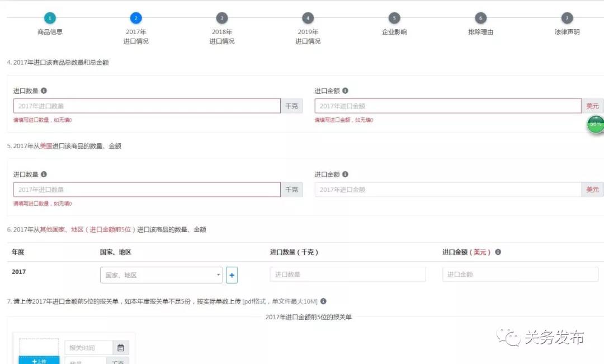Focus section 5 2017年进口金额 input field
Image resolution: width=604 pixels, height=364 pixels.
[x=447, y=190]
